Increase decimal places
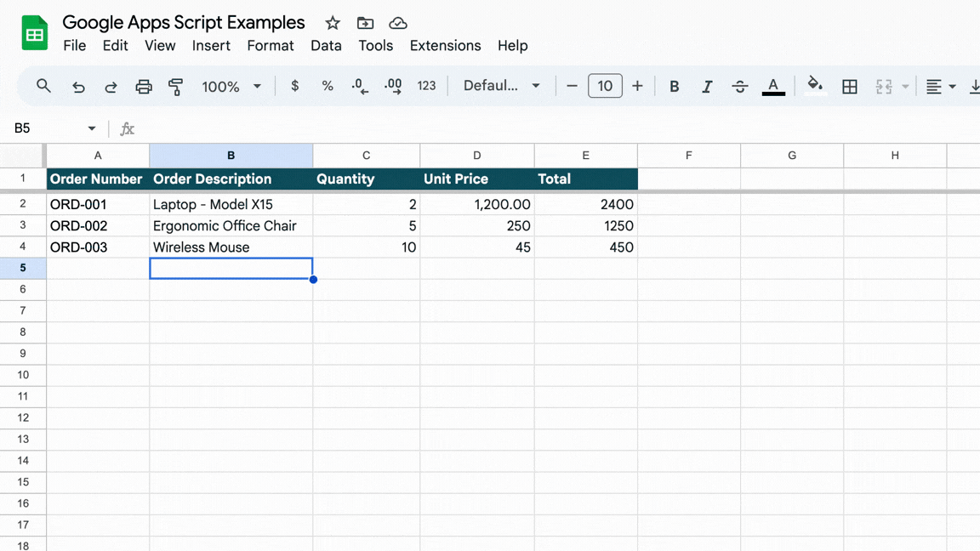 click(x=393, y=86)
